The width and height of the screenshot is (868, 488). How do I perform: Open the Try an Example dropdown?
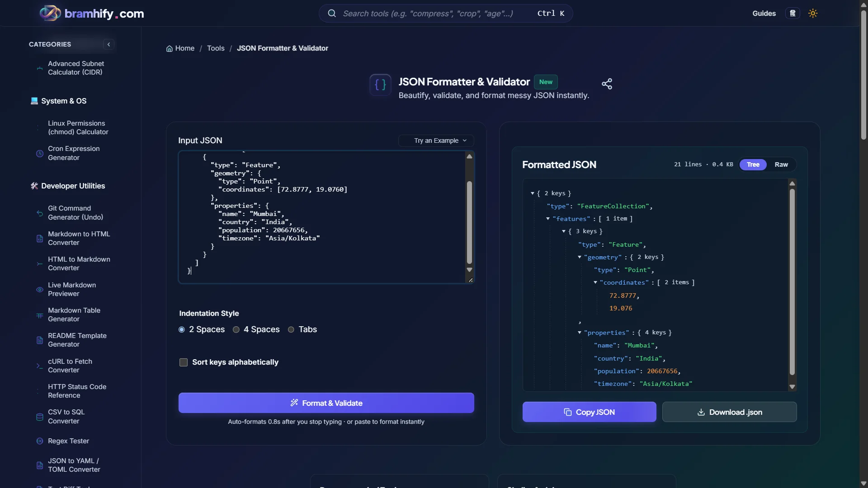click(436, 141)
